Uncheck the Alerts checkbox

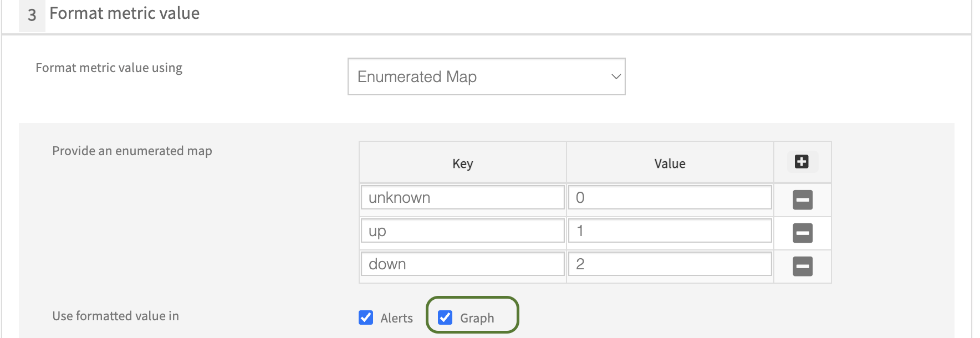pyautogui.click(x=366, y=317)
